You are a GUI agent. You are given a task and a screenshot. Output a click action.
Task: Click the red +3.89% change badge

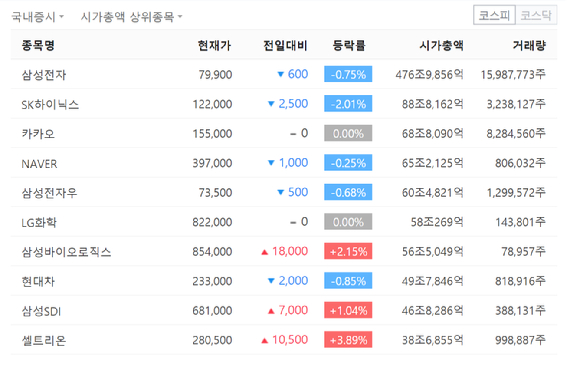(348, 340)
